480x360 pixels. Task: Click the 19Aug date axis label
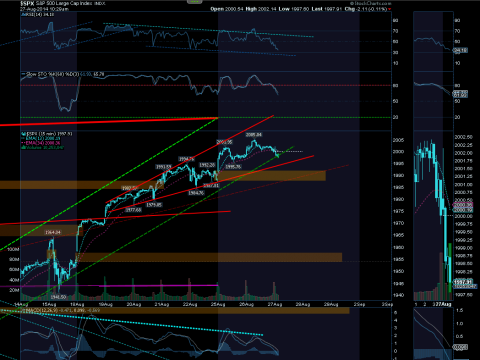pyautogui.click(x=105, y=304)
